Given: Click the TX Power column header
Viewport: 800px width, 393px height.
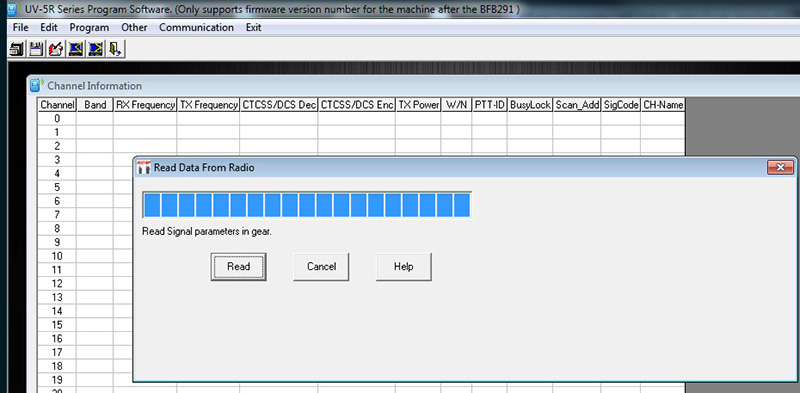Looking at the screenshot, I should (418, 105).
